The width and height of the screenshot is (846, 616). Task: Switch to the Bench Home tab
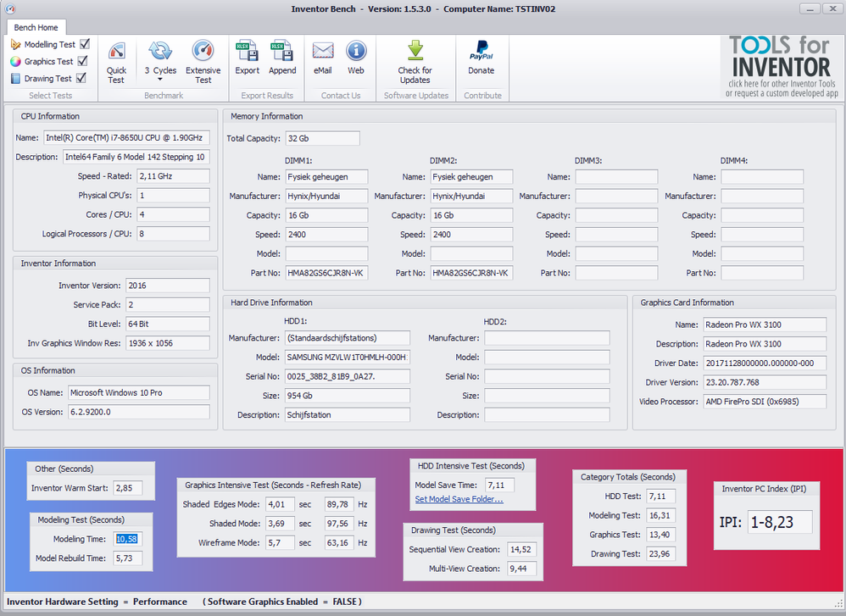click(36, 27)
